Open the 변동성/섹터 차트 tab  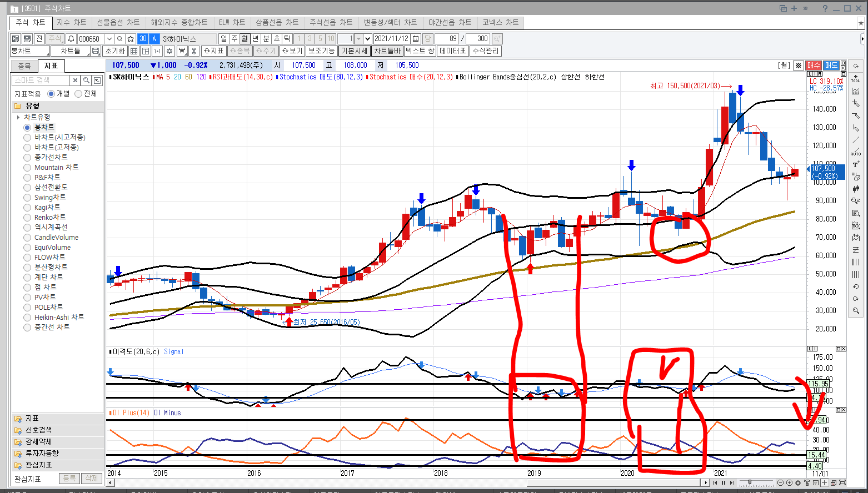(391, 22)
